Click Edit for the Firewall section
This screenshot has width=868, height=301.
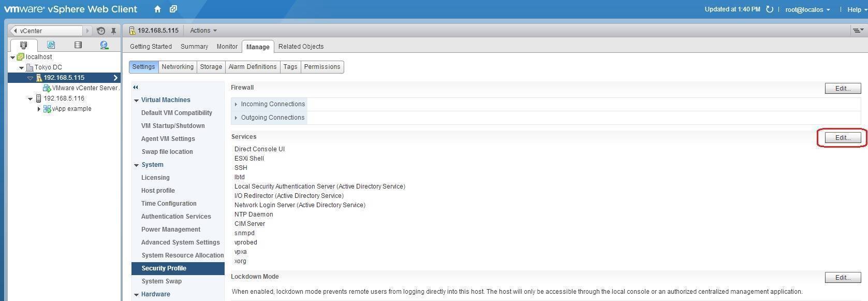pyautogui.click(x=843, y=89)
